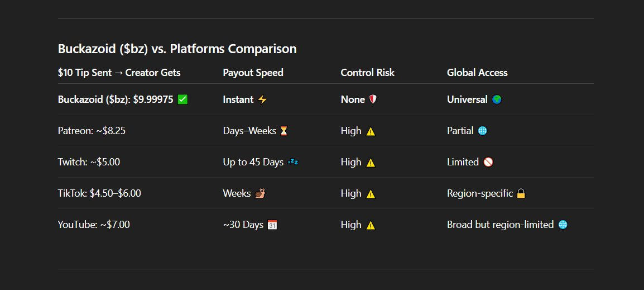This screenshot has height=290, width=644.
Task: Click the warning emoji in the TikTok row
Action: point(371,193)
